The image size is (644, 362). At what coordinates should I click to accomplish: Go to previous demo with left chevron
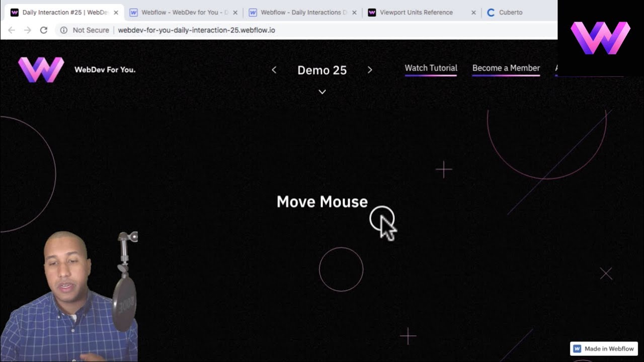click(274, 70)
